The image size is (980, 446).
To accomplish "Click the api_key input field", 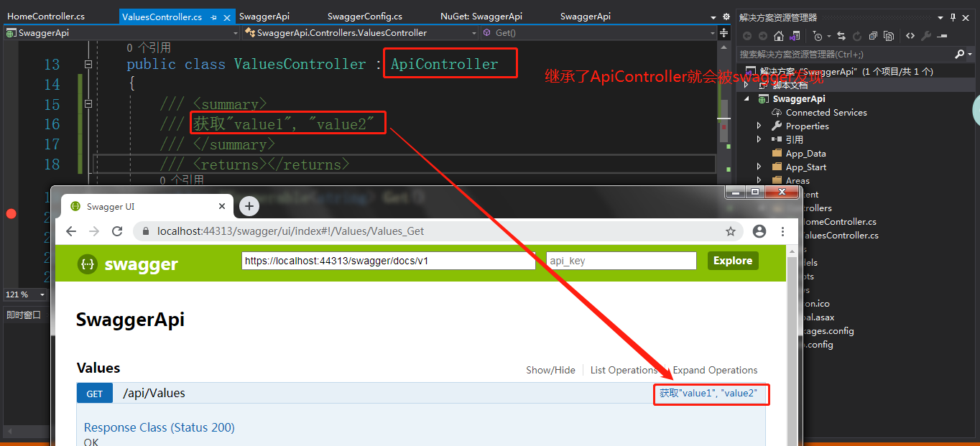I will (621, 261).
